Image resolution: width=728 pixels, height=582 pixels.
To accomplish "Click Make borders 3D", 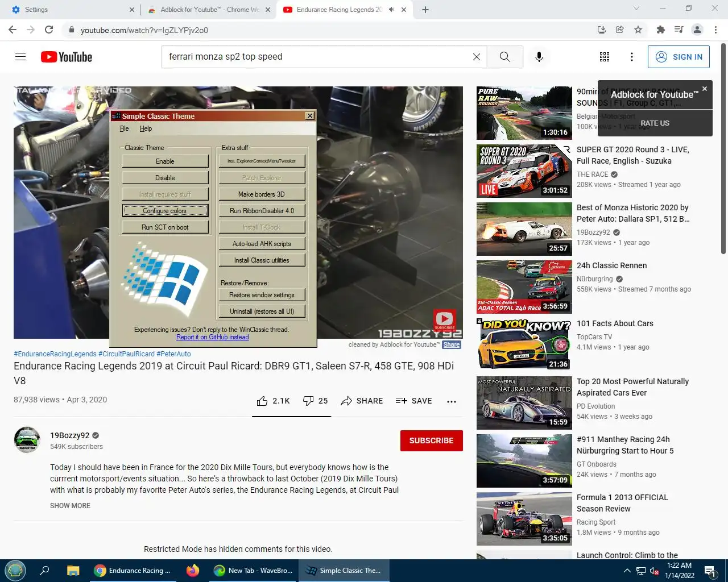I will [262, 194].
